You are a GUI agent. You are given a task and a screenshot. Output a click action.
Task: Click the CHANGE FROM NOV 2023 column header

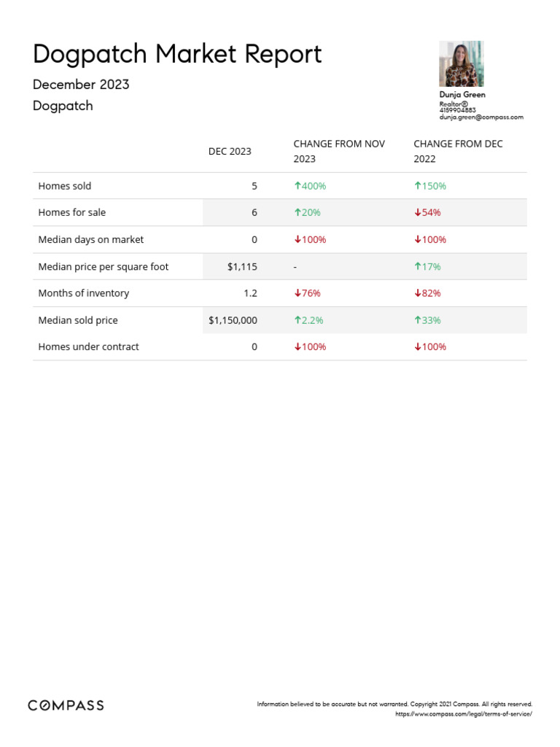point(339,151)
